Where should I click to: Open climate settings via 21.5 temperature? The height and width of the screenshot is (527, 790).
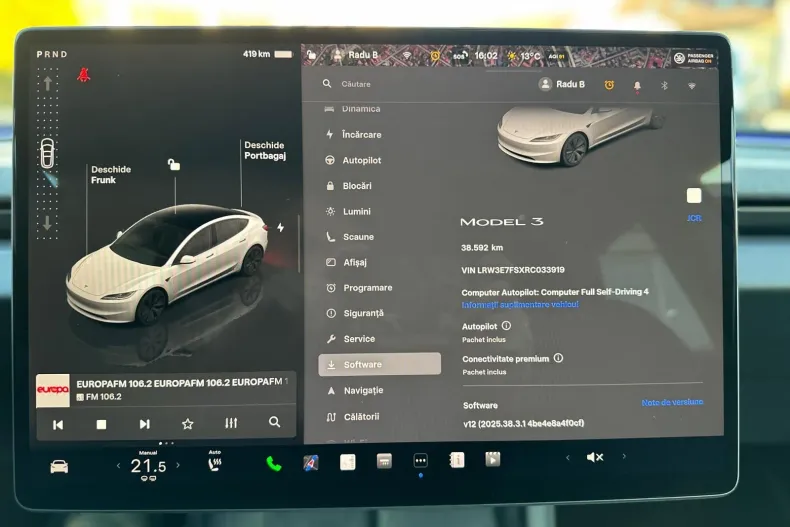pyautogui.click(x=148, y=466)
